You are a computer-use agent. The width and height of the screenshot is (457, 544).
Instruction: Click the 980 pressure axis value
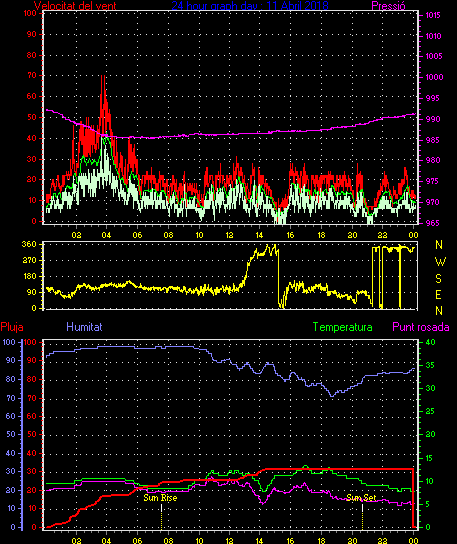[x=432, y=160]
